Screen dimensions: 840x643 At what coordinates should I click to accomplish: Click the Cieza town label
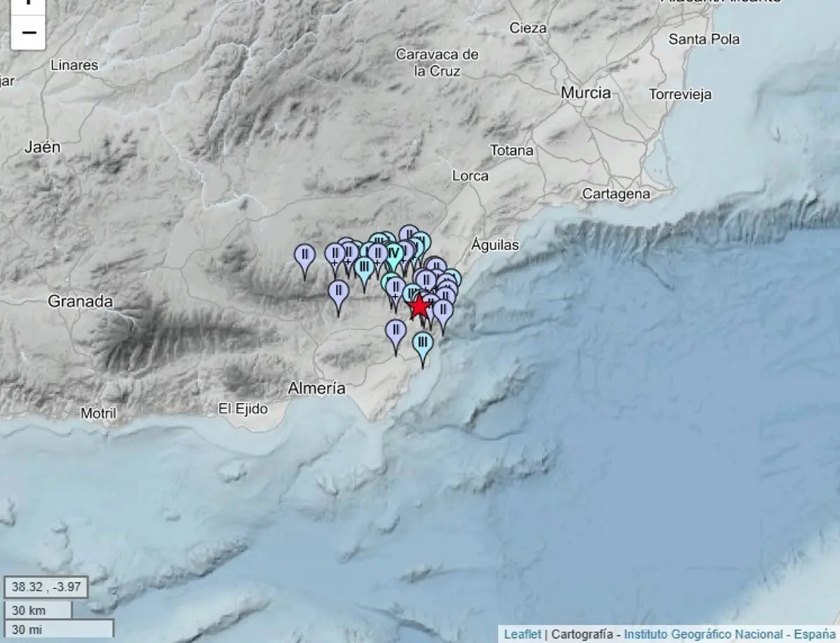point(528,28)
